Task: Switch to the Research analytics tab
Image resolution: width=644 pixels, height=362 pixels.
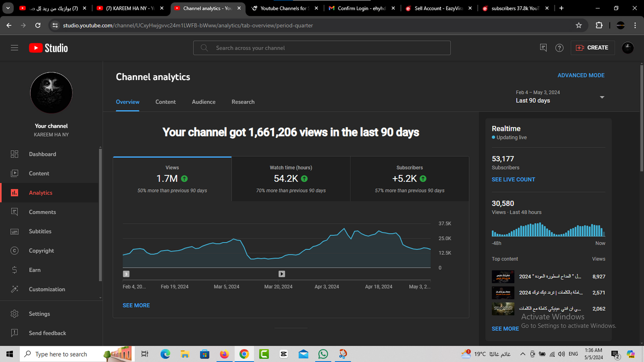Action: 243,102
